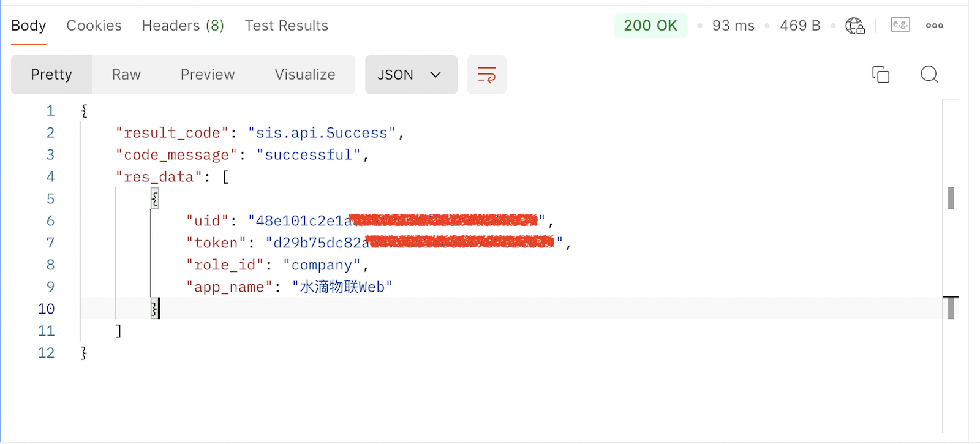Viewport: 980px width, 444px height.
Task: Click the 200 OK status badge
Action: pos(650,26)
